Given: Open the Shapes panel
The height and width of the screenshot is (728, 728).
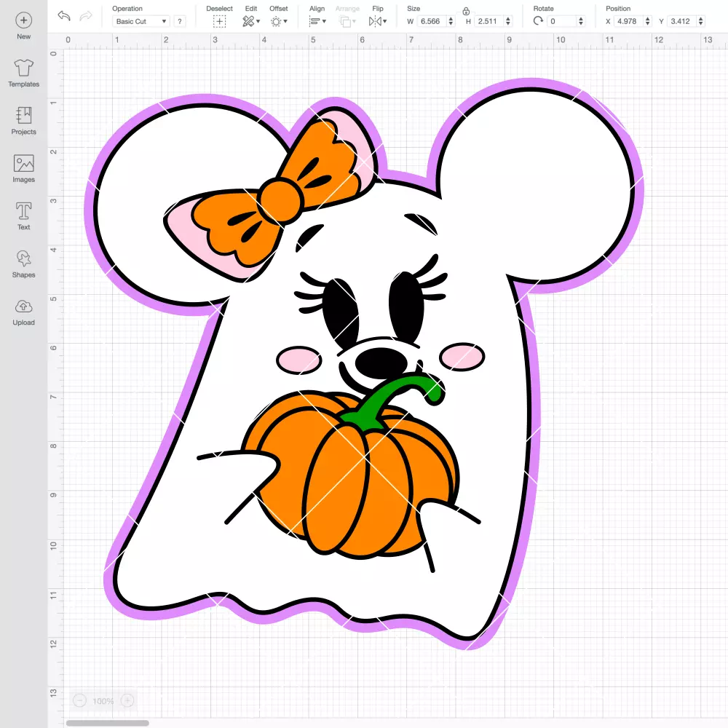Looking at the screenshot, I should pyautogui.click(x=24, y=264).
